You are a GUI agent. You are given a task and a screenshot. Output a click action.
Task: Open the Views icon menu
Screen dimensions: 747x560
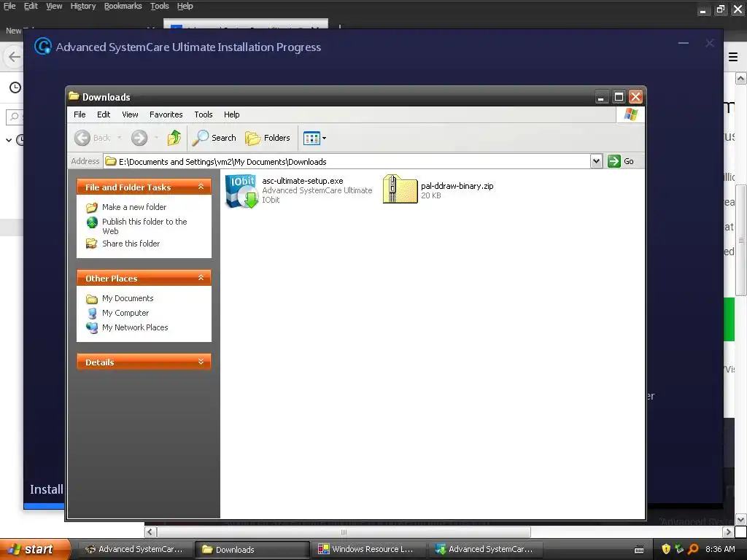point(314,138)
